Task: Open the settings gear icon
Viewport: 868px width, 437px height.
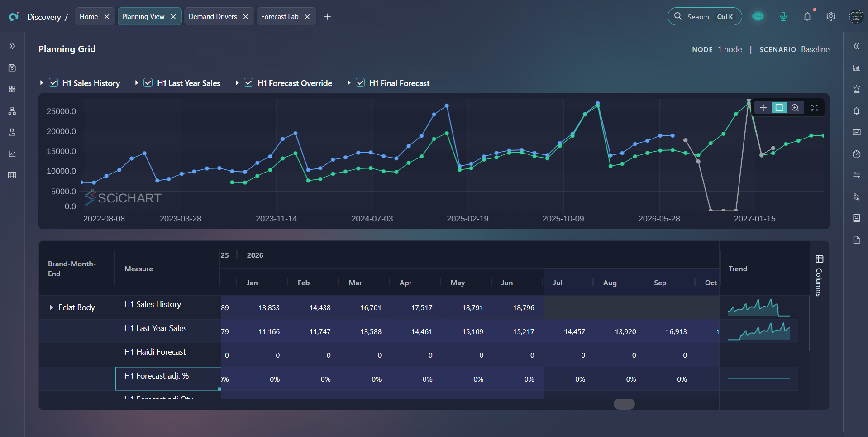Action: click(831, 17)
